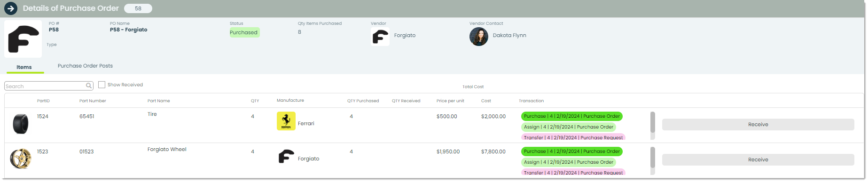Click the Forgiato Wheel transaction list scrollbar
868x182 pixels.
coord(652,160)
